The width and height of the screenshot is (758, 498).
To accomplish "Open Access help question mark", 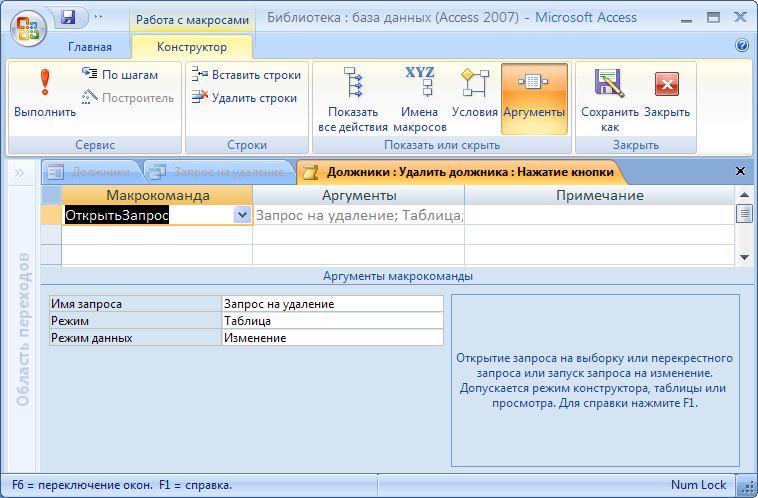I will click(x=742, y=45).
